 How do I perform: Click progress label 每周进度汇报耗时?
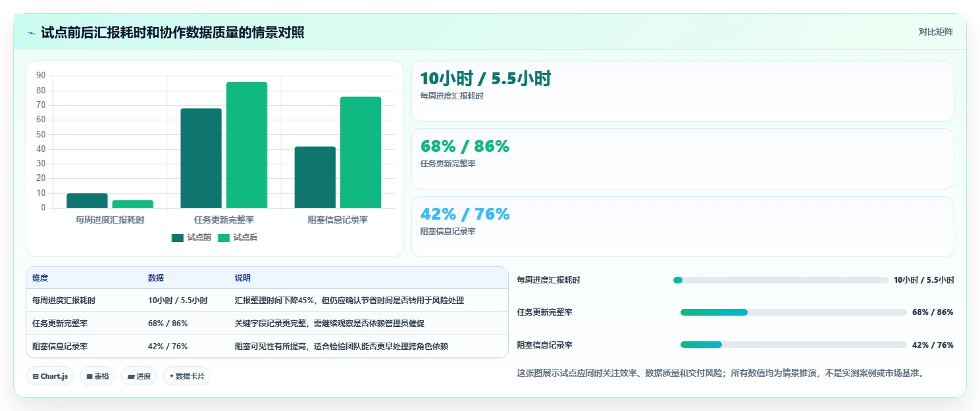click(549, 280)
